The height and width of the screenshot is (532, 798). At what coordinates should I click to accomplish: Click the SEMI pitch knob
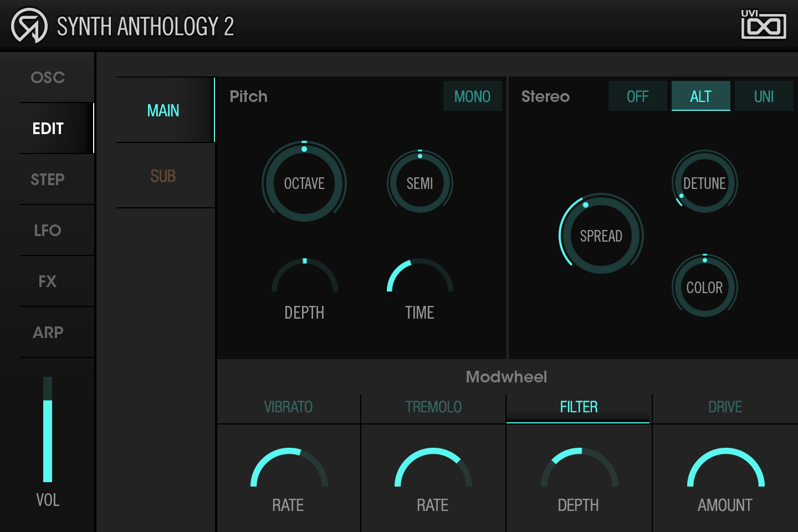coord(420,183)
